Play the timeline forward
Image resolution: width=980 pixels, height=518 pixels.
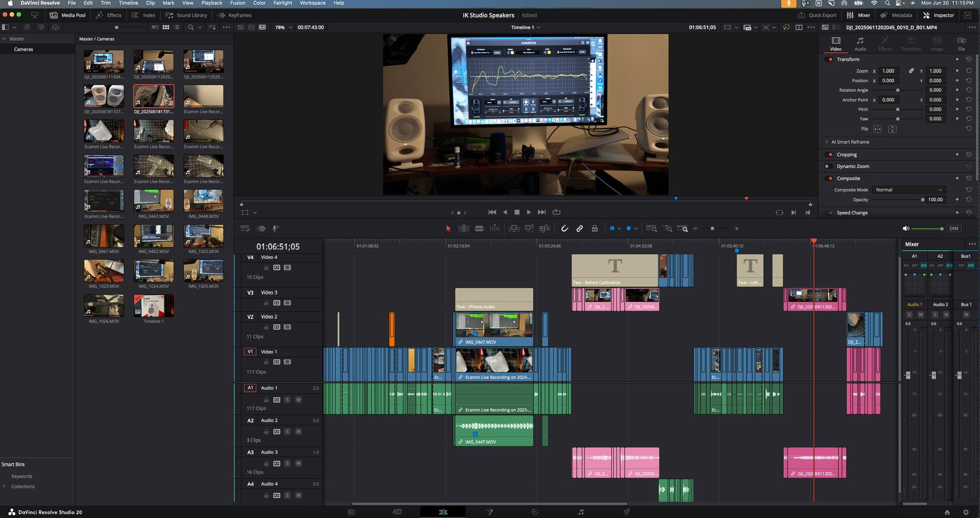(529, 212)
